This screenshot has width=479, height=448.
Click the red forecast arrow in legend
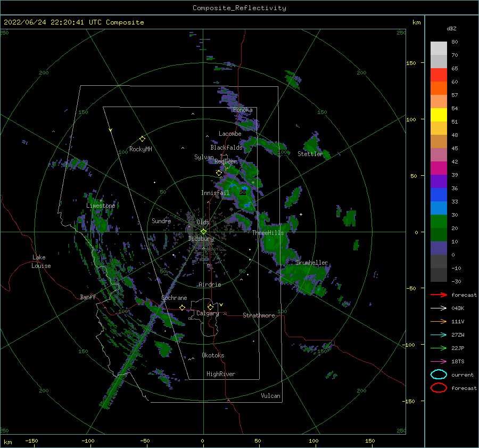(439, 295)
